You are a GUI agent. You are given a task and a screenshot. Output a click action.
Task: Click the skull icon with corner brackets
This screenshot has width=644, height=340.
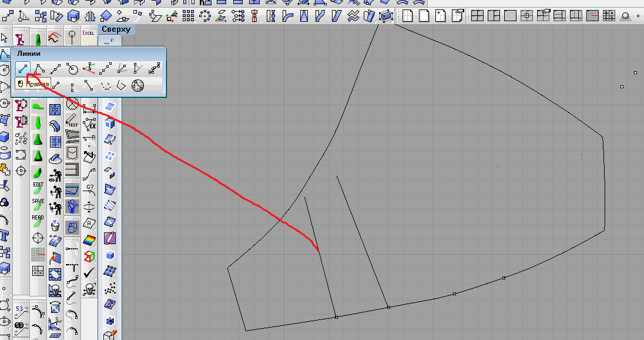pyautogui.click(x=89, y=289)
